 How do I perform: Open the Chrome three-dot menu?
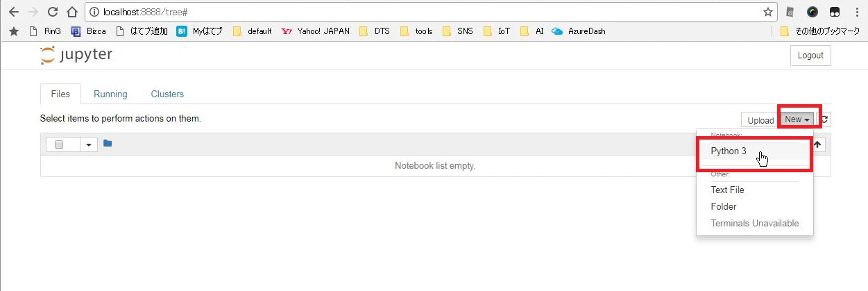tap(858, 12)
